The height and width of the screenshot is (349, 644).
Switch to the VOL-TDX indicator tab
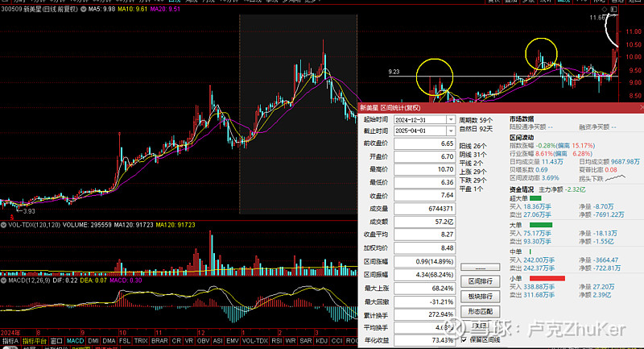coord(255,341)
